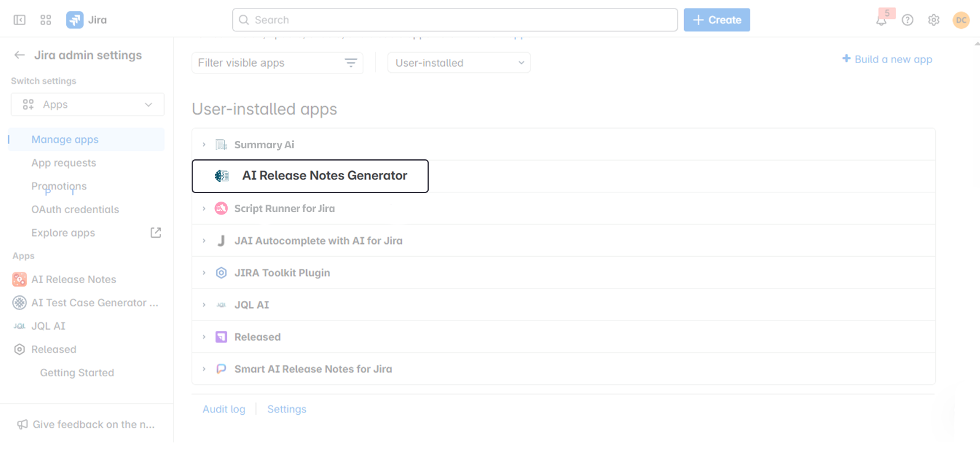Click the Jira logo icon
980x451 pixels.
pos(75,20)
